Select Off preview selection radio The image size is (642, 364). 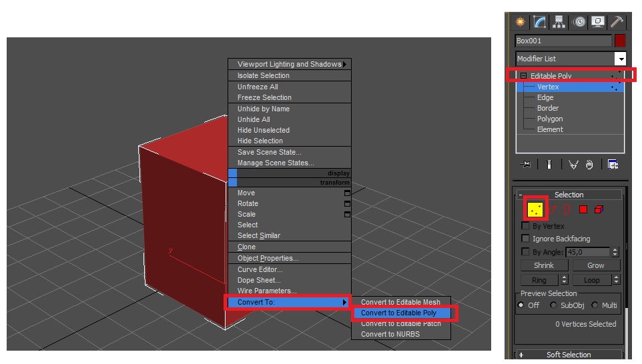pos(521,305)
